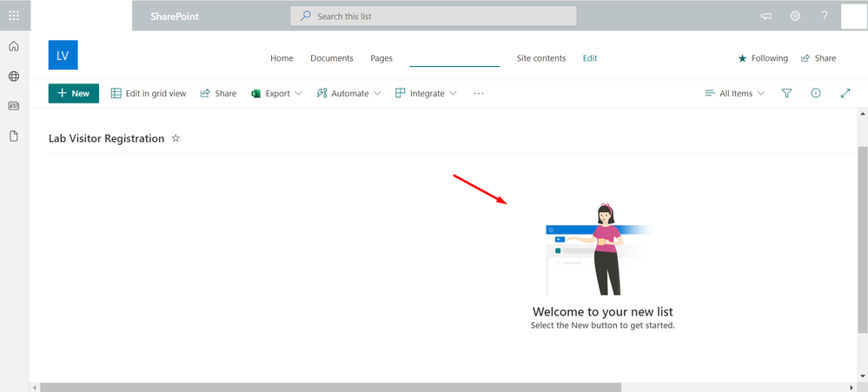The image size is (868, 392).
Task: Click the Lab Visitor Registration title
Action: click(106, 138)
